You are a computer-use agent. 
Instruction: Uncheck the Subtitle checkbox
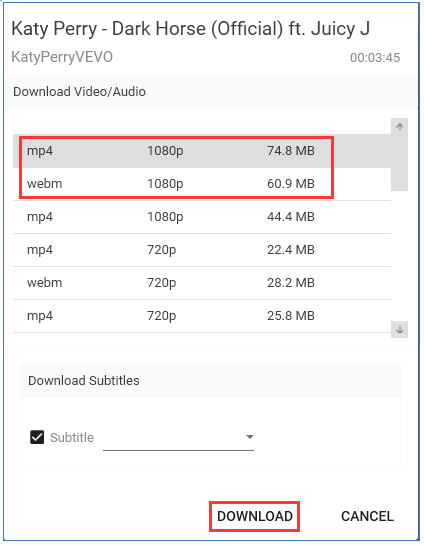point(37,437)
